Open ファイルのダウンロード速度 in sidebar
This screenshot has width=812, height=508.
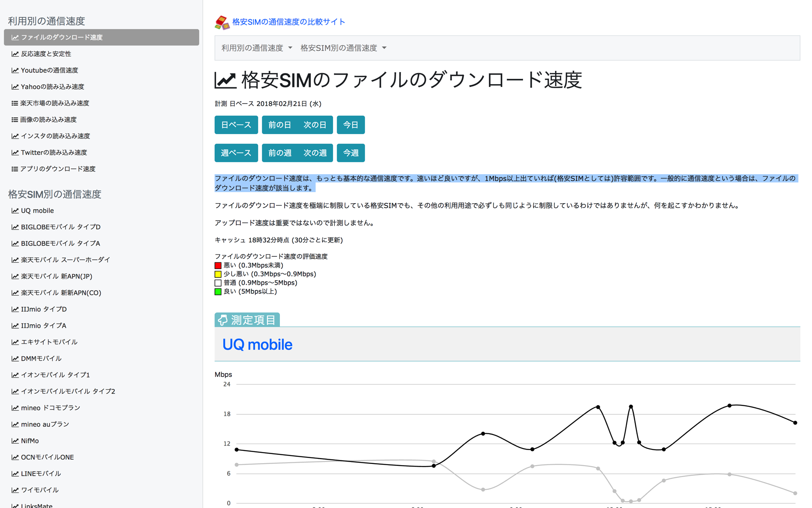pyautogui.click(x=101, y=37)
